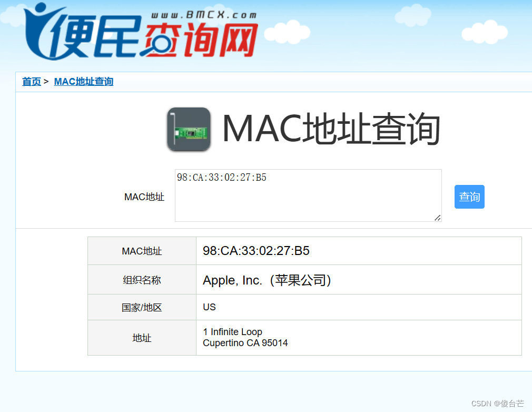
Task: Click the www.BMCX.com text in the header
Action: pos(204,15)
